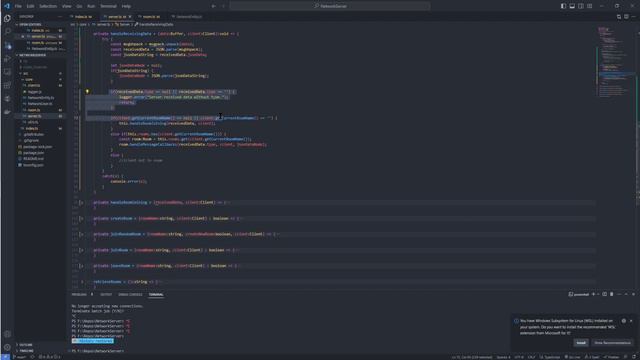
Task: Collapse the src folder in explorer
Action: coord(40,73)
